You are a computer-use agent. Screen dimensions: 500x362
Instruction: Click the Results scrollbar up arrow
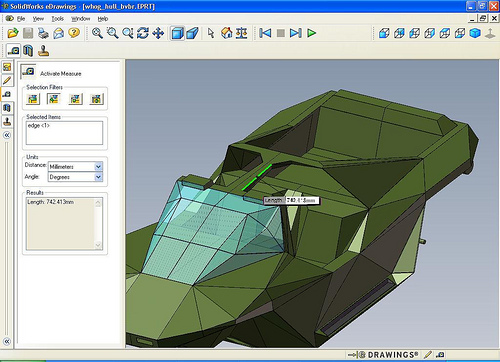98,202
